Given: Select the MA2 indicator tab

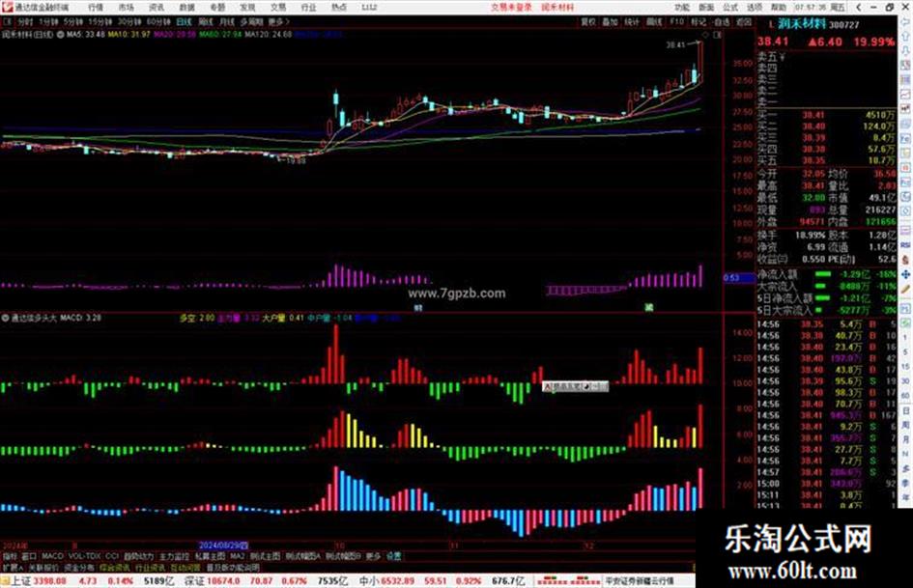Looking at the screenshot, I should (237, 556).
